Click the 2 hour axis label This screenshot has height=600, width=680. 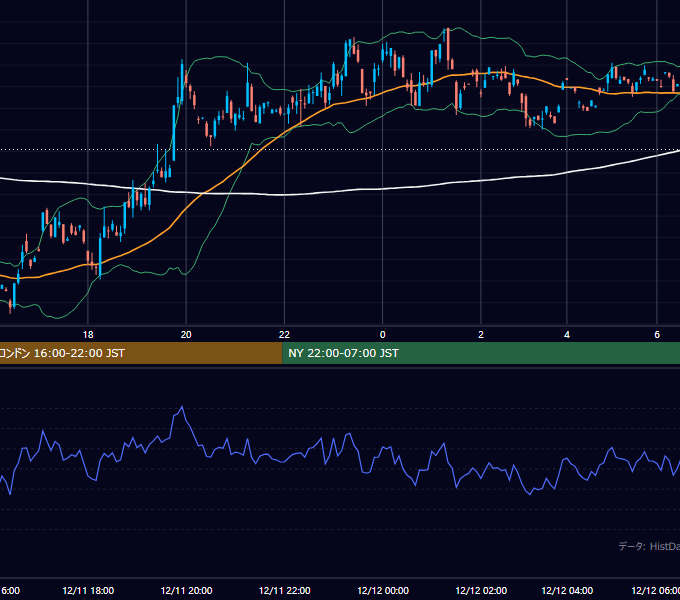click(481, 335)
